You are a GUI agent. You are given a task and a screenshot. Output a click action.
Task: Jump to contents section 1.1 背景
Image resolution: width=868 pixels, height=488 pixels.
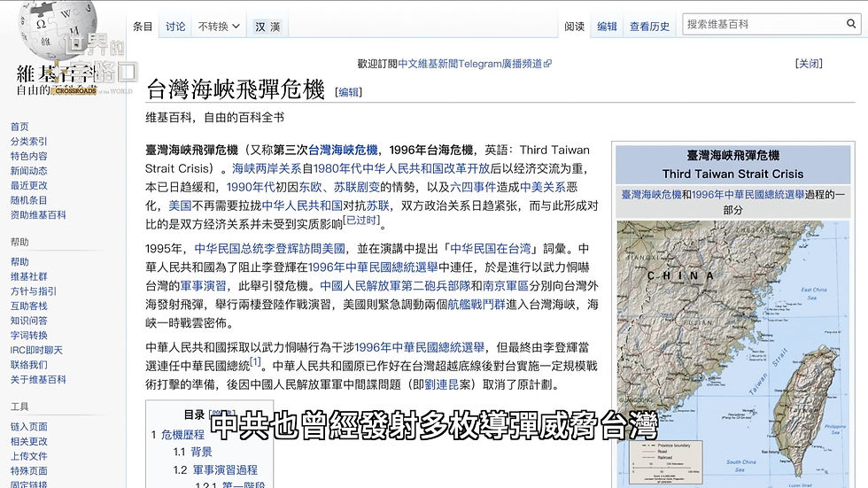pos(192,452)
